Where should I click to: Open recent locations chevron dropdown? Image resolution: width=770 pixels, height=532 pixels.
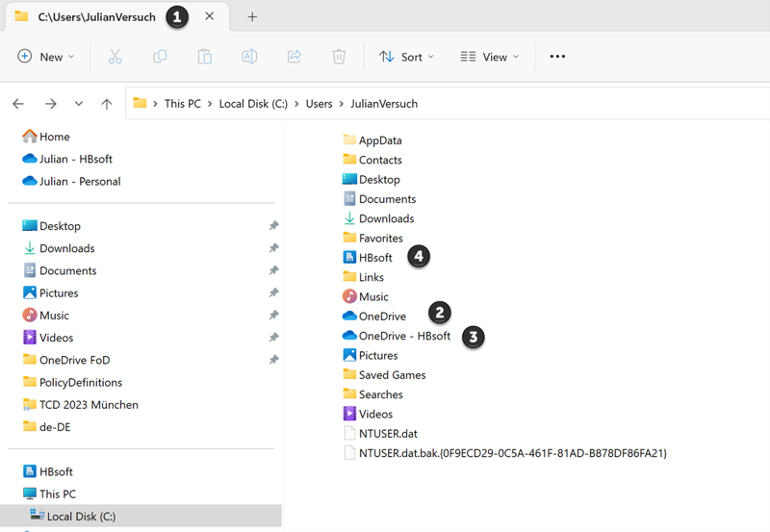click(x=79, y=104)
